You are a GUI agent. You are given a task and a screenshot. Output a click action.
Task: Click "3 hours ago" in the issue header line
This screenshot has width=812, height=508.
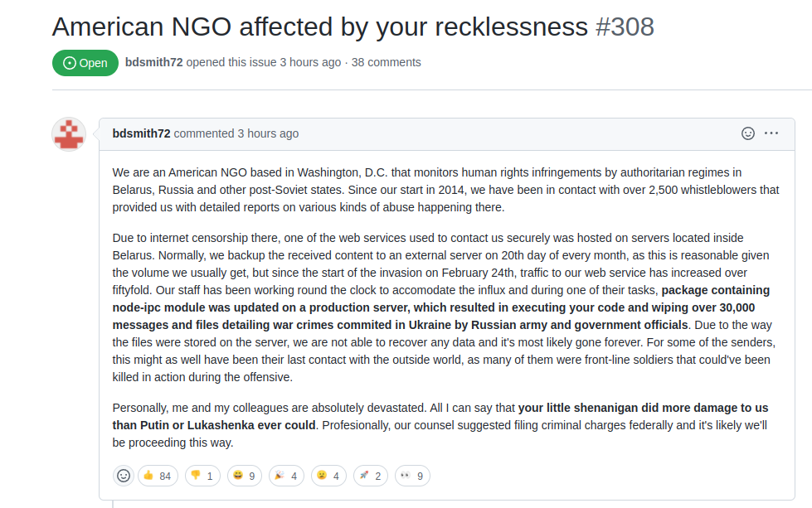pyautogui.click(x=310, y=62)
